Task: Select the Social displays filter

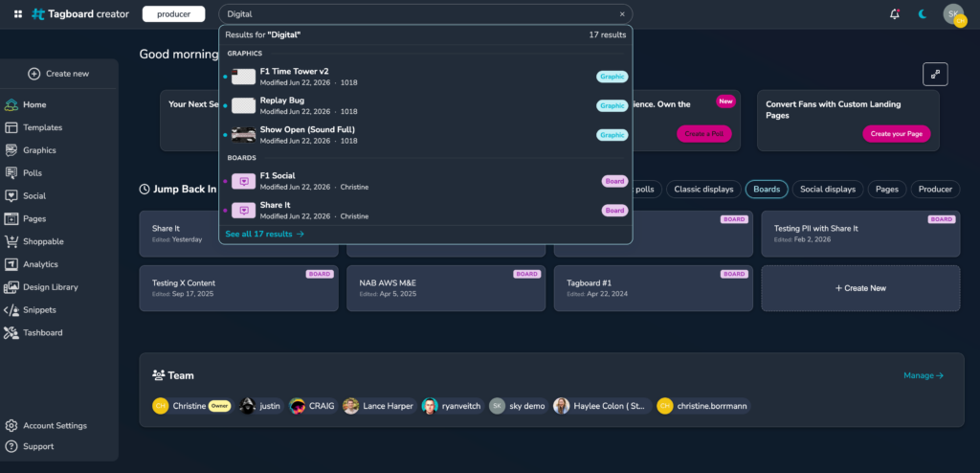Action: 828,190
